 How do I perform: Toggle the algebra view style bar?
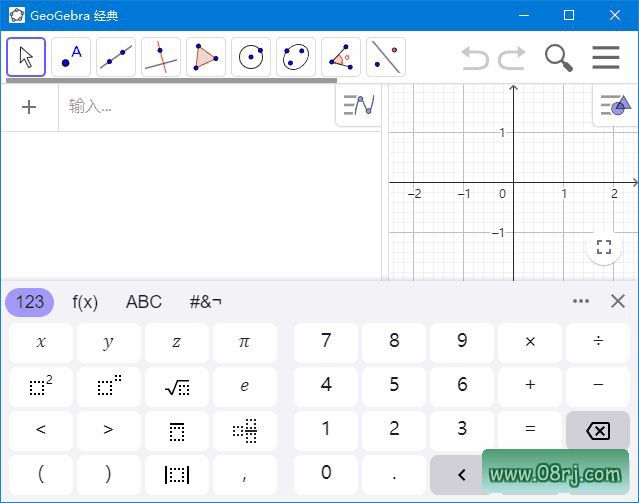359,105
